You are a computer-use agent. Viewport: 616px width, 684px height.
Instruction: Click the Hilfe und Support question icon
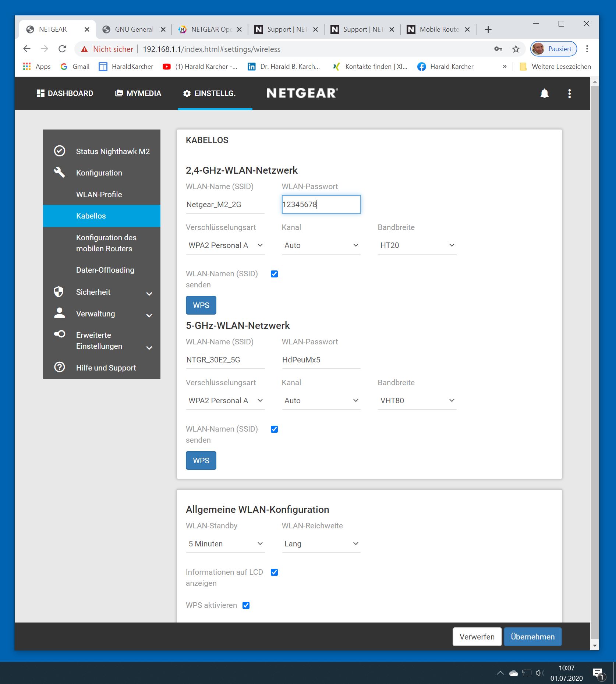tap(60, 367)
